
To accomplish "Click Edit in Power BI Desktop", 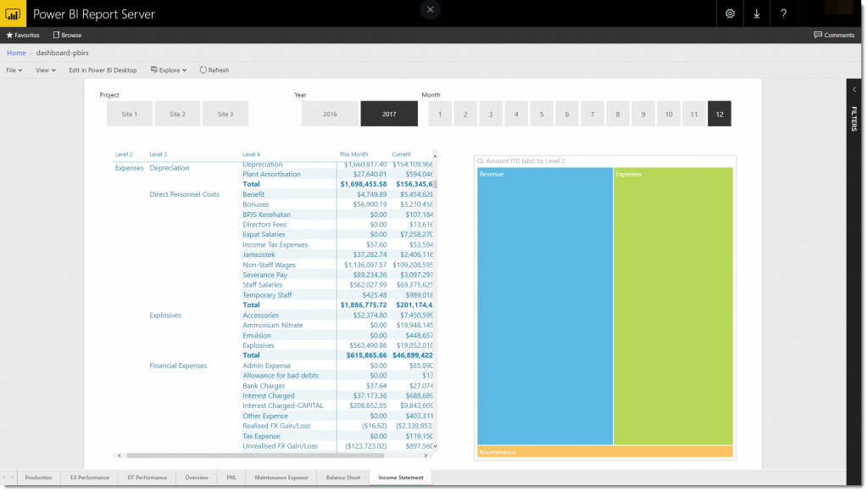I will (103, 70).
